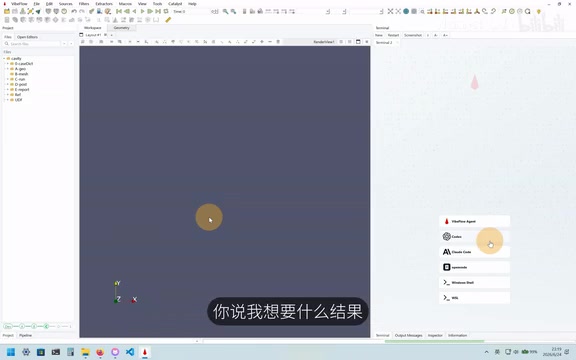576x360 pixels.
Task: Click the color palette toolbar icon
Action: click(x=108, y=11)
